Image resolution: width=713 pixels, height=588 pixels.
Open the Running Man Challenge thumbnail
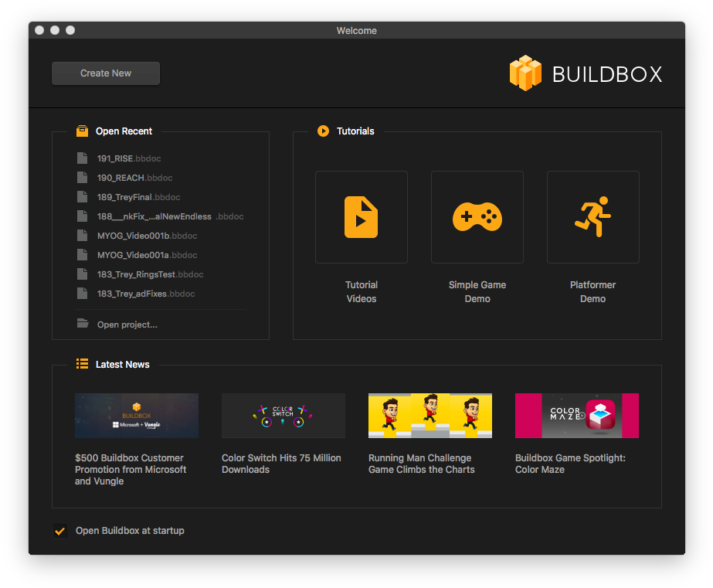click(x=430, y=416)
